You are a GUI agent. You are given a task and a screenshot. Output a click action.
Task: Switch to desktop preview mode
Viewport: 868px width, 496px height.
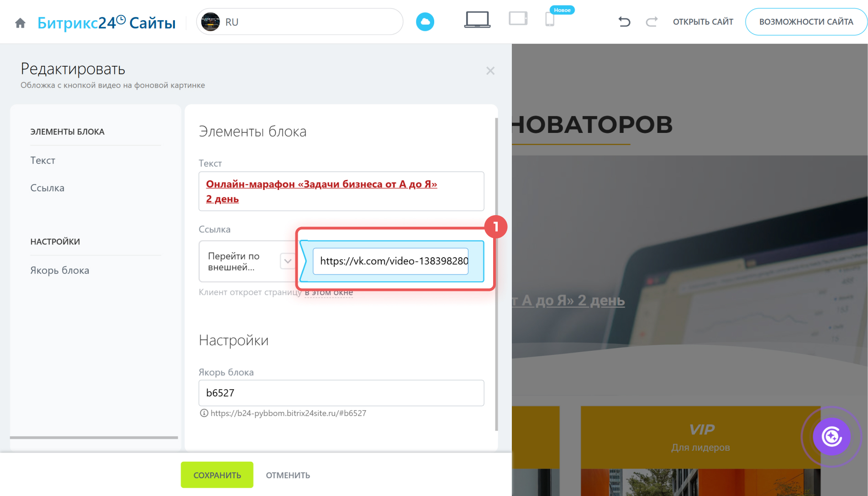coord(477,20)
